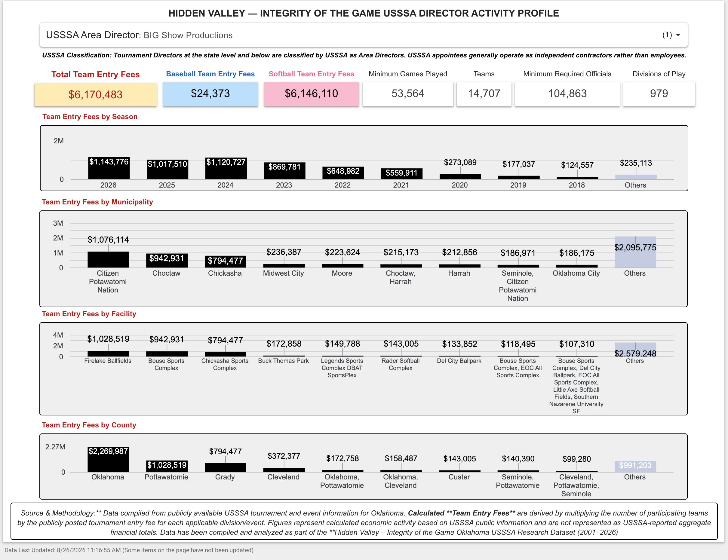Click the $215,173 label above Choctaw, Harrah
728x560 pixels.
coord(401,252)
